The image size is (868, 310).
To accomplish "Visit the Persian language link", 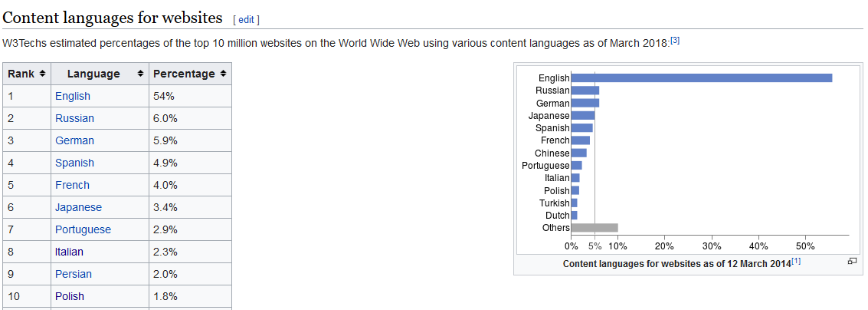I will pyautogui.click(x=74, y=274).
